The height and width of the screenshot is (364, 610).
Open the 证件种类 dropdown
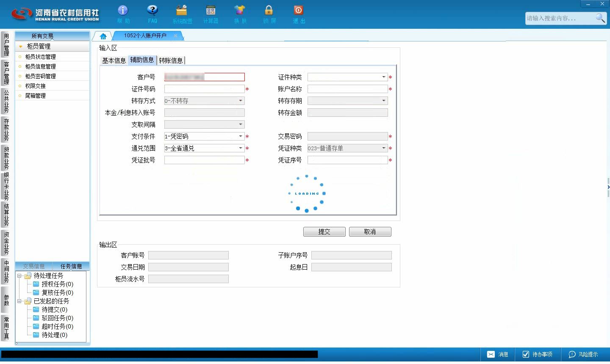pyautogui.click(x=384, y=77)
